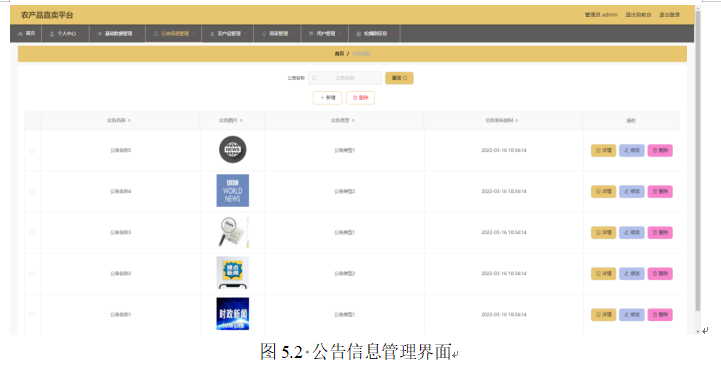
Task: Click the 查询 search button
Action: tap(399, 78)
